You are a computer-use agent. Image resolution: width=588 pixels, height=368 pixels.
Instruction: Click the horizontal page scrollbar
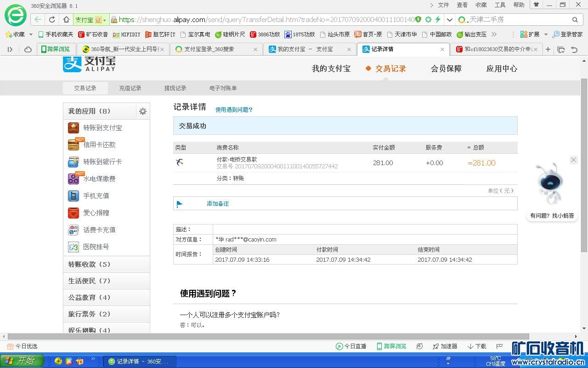pos(268,336)
